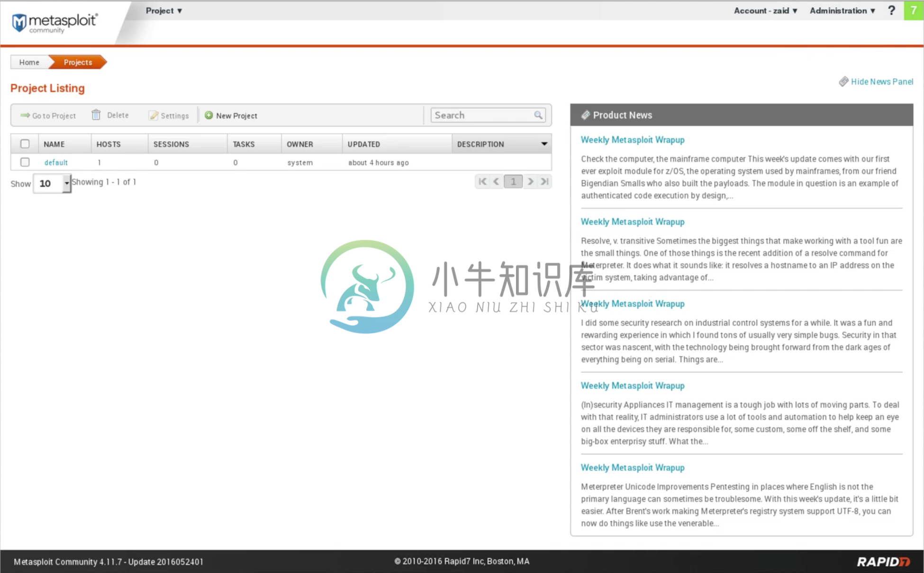Open the Account - zaid dropdown
924x573 pixels.
point(766,10)
